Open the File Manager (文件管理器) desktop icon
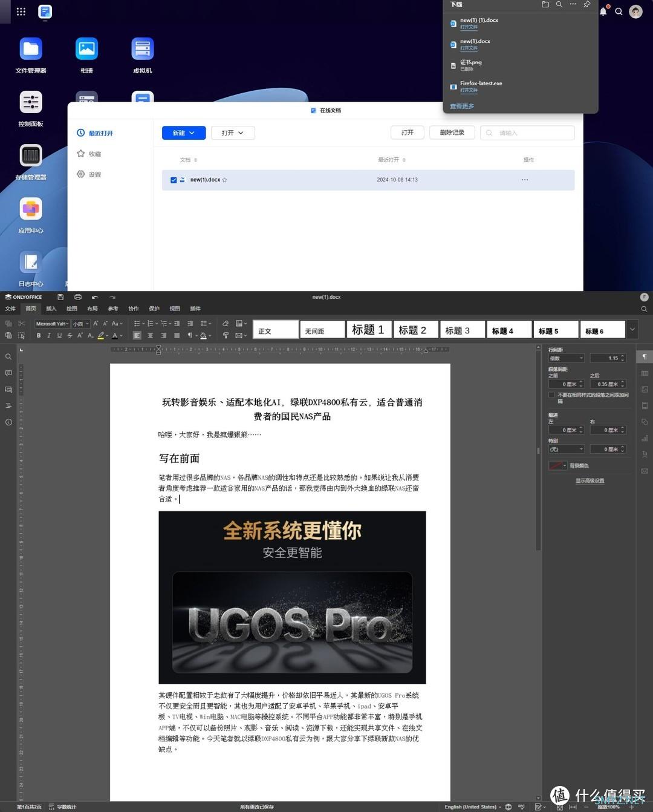 (x=31, y=49)
